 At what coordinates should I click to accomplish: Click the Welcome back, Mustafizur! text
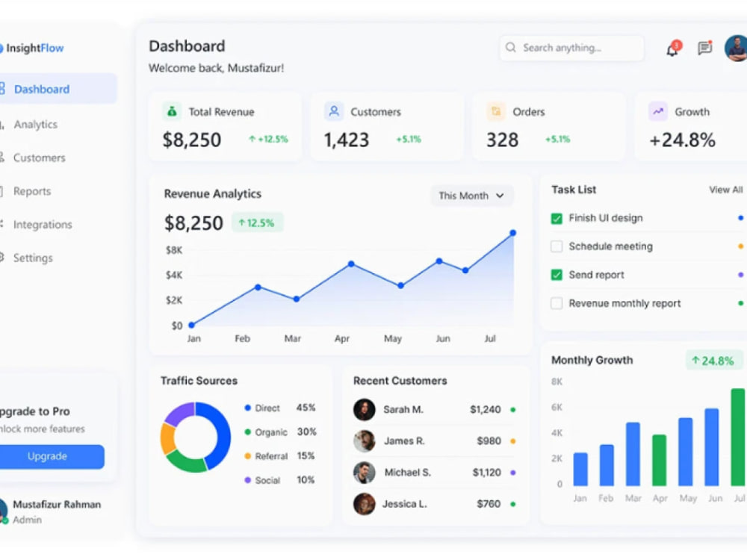pos(217,68)
